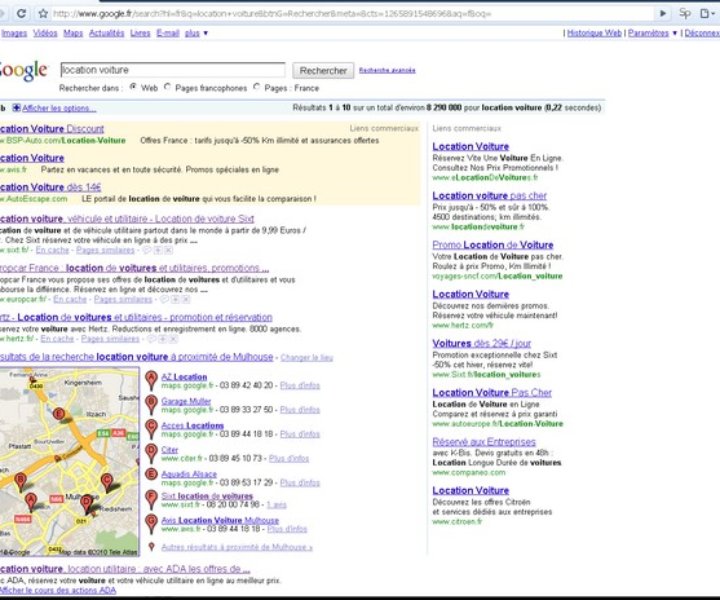Screen dimensions: 720x600
Task: Click the Mulhouse map thumbnail
Action: click(68, 462)
